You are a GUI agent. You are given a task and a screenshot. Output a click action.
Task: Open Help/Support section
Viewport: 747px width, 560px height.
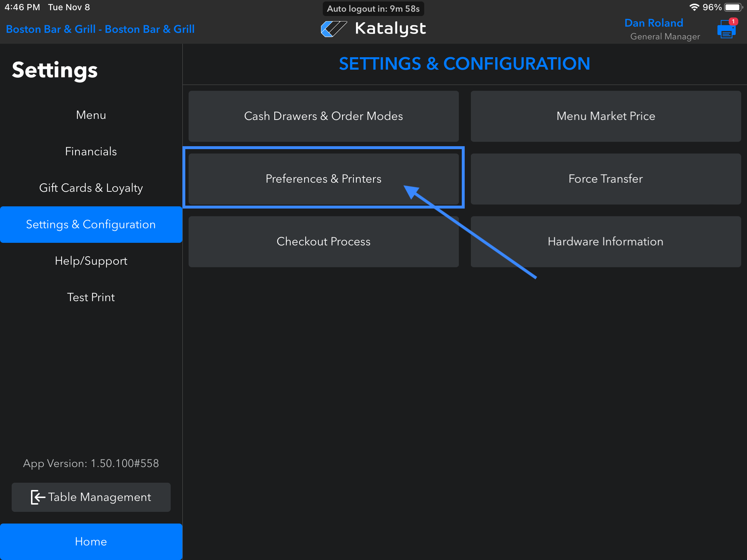point(91,261)
